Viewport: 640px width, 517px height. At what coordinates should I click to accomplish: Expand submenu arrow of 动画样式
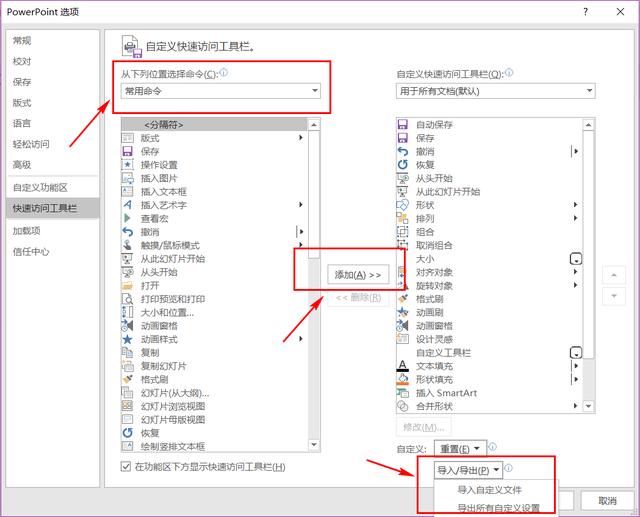click(301, 339)
